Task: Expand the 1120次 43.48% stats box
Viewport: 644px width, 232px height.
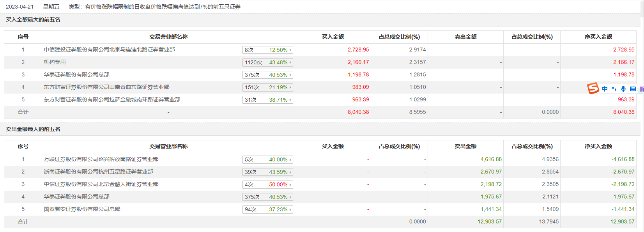Action: [267, 62]
